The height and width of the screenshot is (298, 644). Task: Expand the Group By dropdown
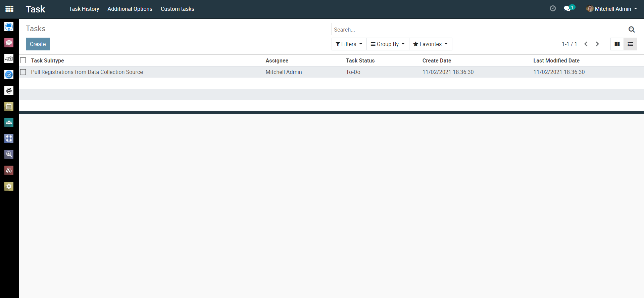coord(388,44)
